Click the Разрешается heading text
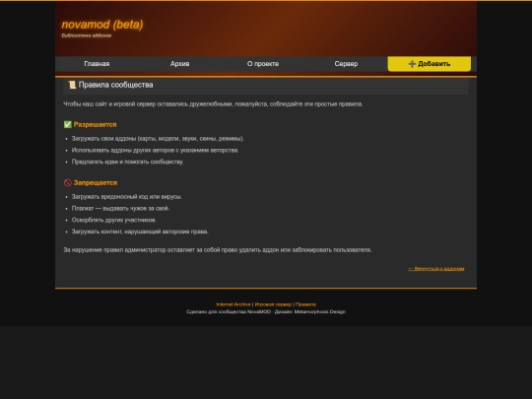Image resolution: width=532 pixels, height=399 pixels. pos(95,124)
